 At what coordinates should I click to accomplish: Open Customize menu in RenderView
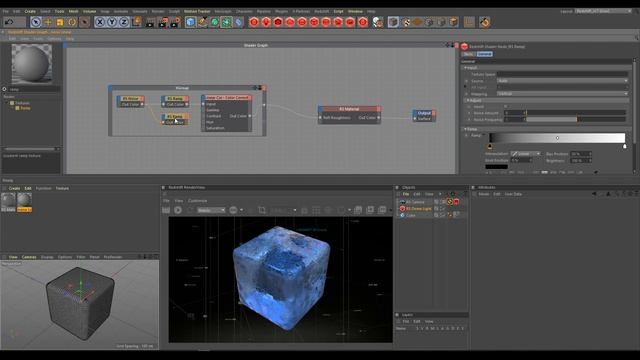coord(198,201)
